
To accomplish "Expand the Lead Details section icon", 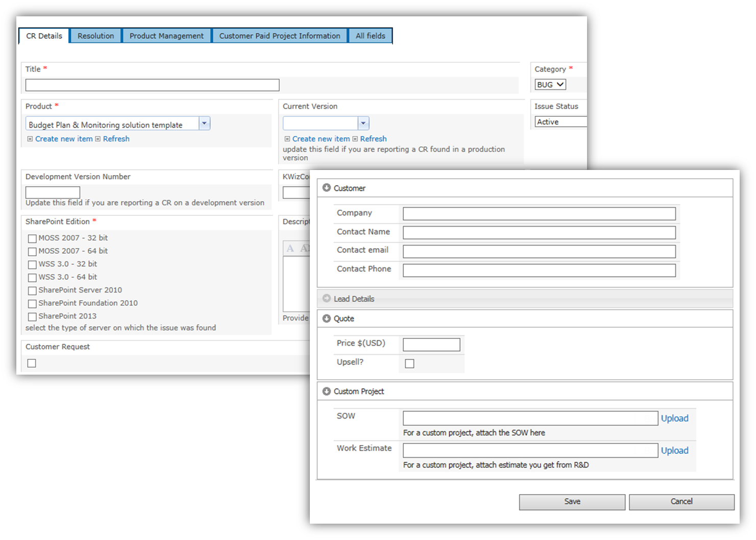I will click(326, 298).
